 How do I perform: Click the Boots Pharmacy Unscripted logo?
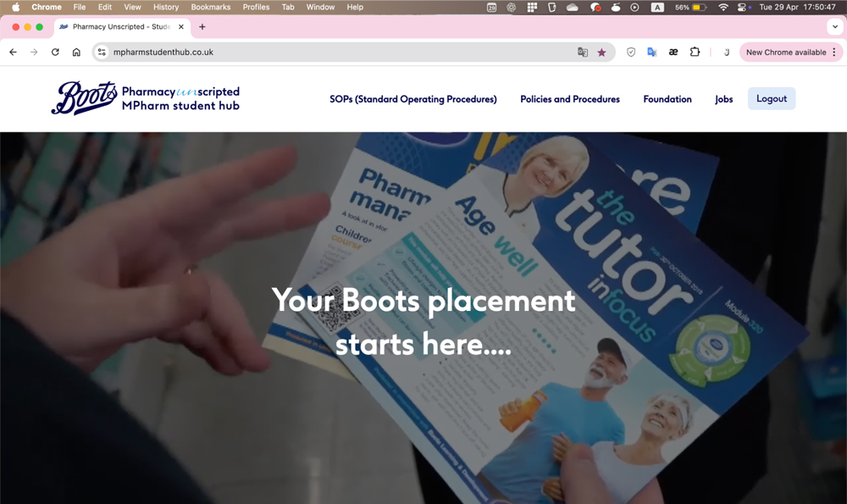(146, 98)
